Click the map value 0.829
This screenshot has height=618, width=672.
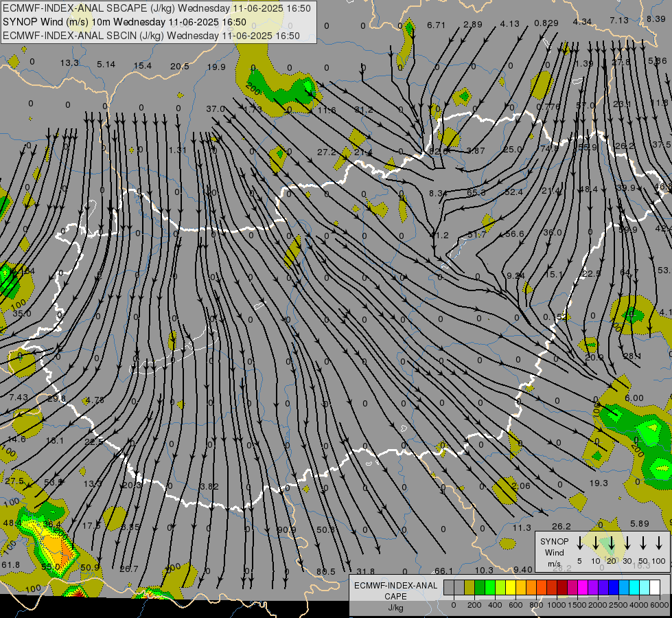tap(546, 23)
